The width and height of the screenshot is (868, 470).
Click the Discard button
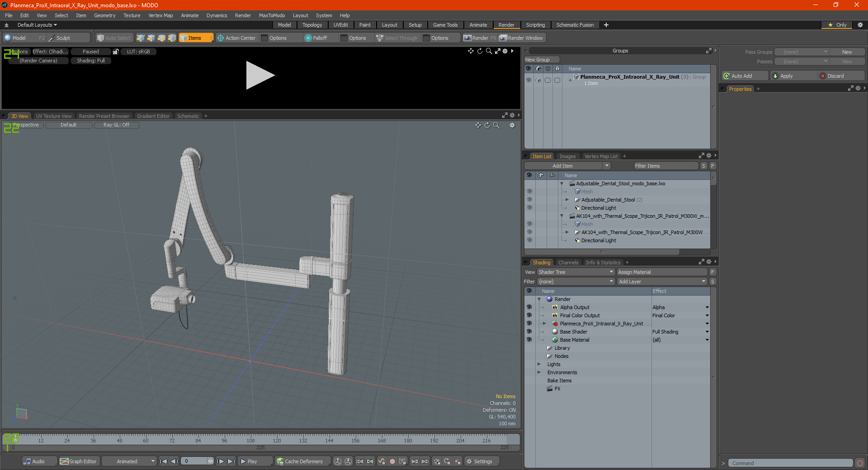pos(842,76)
